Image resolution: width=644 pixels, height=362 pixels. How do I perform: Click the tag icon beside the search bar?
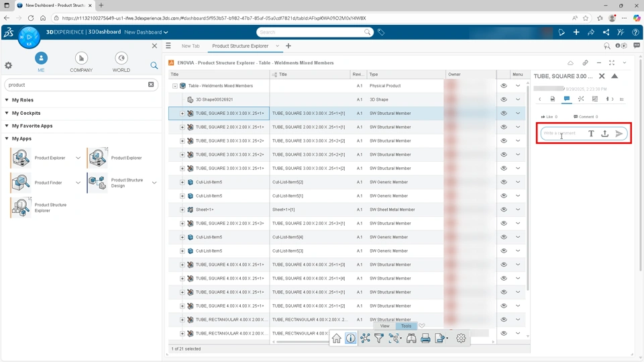(381, 32)
